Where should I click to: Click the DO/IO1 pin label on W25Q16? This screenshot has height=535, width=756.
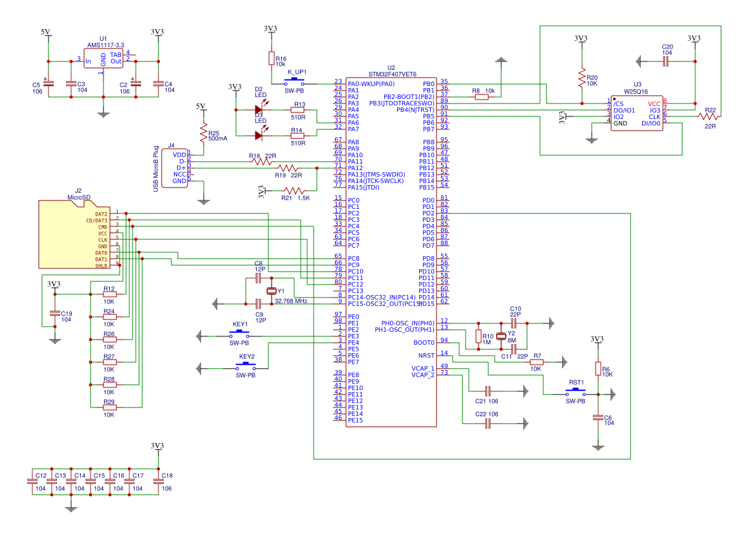point(624,111)
